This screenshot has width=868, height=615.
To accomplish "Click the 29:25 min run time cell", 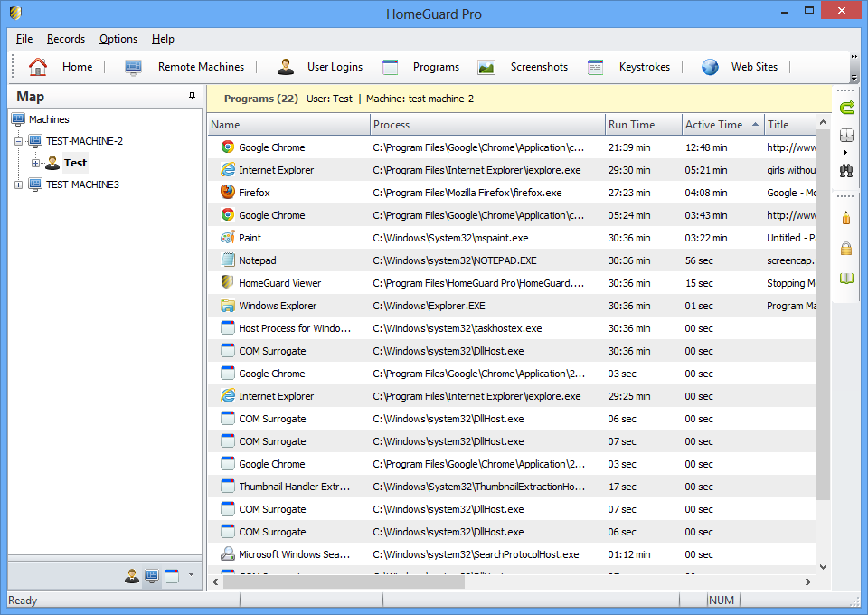I will tap(629, 396).
